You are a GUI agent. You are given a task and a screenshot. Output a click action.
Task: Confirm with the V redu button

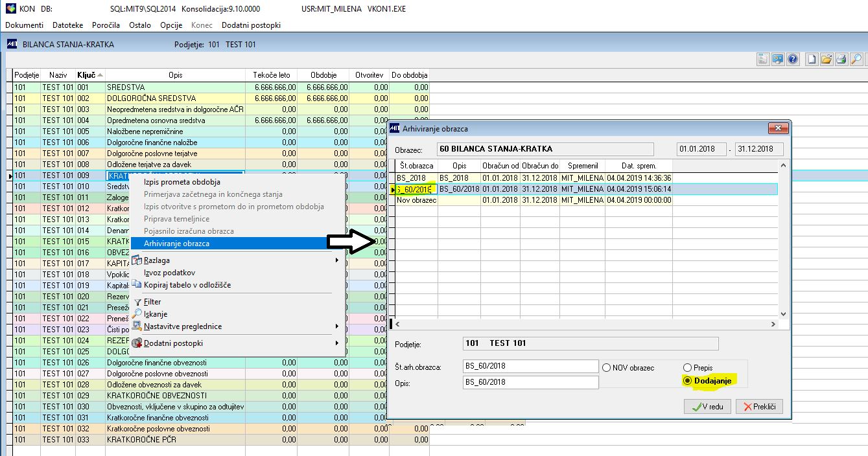[x=707, y=407]
